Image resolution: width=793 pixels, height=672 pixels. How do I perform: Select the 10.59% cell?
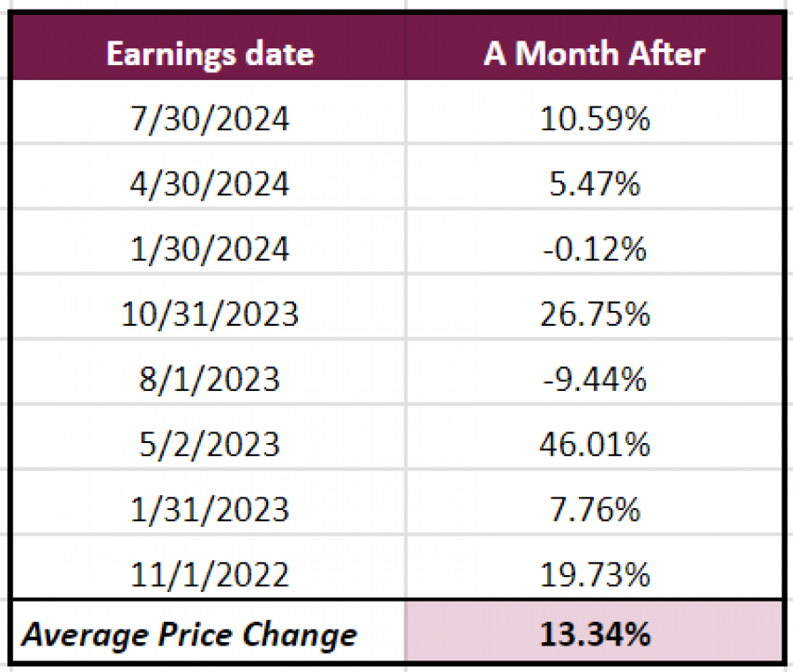[594, 119]
